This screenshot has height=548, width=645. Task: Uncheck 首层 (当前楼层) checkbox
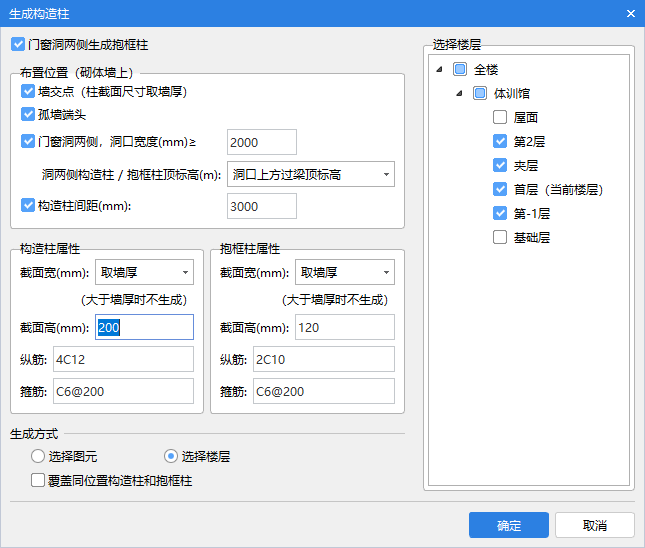click(500, 189)
